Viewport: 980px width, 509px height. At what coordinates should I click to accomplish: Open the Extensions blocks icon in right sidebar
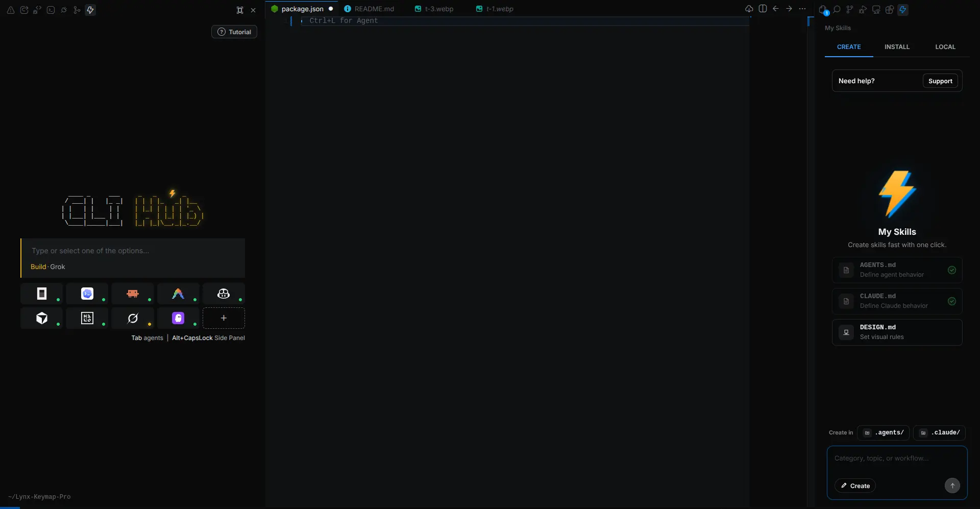890,10
